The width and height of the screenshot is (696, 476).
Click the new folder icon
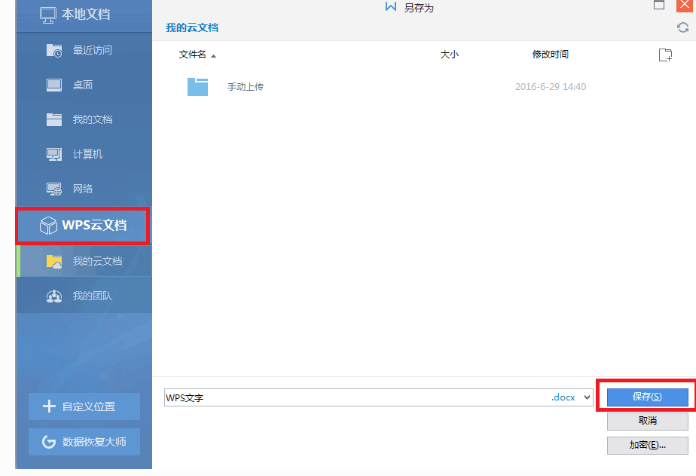coord(665,55)
